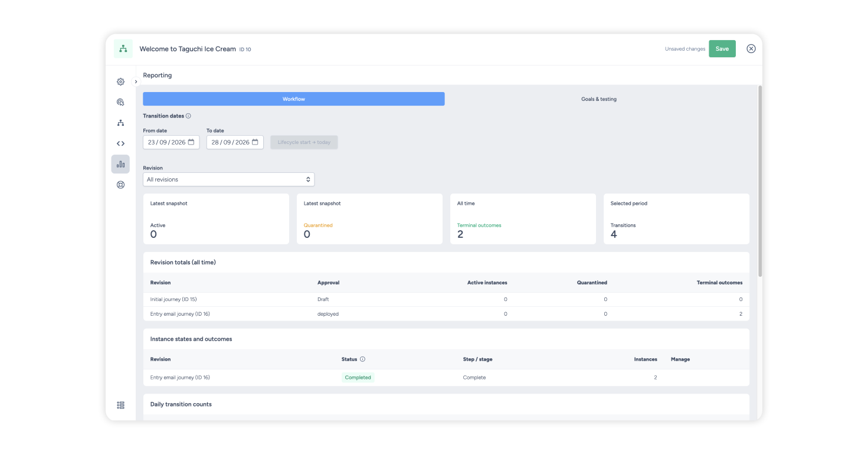Click the Approval column header

click(329, 283)
